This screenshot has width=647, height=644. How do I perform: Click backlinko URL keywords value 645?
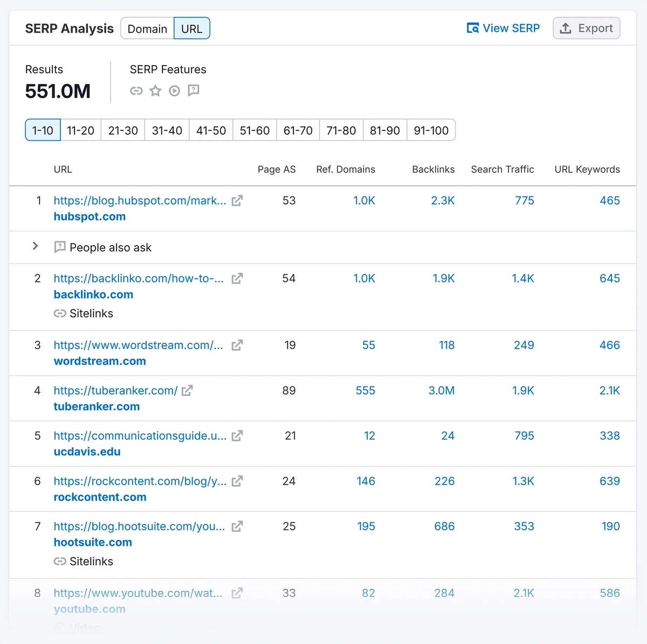(610, 279)
